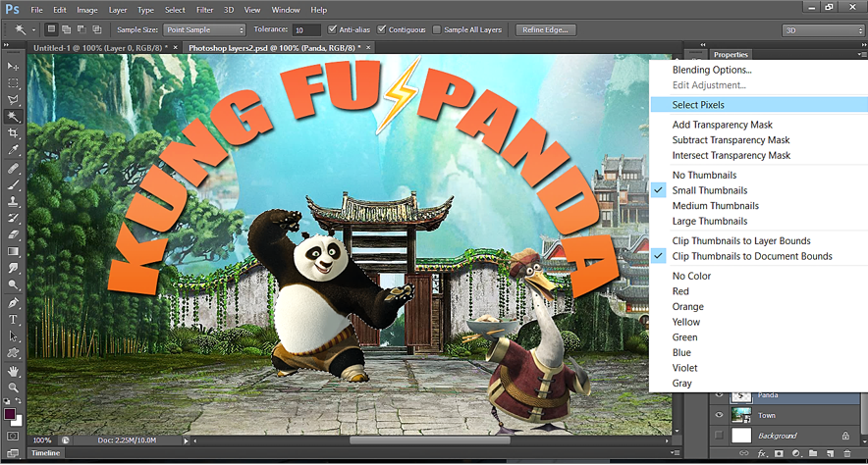This screenshot has height=465, width=868.
Task: Click the Screen Mode icon
Action: (x=13, y=453)
